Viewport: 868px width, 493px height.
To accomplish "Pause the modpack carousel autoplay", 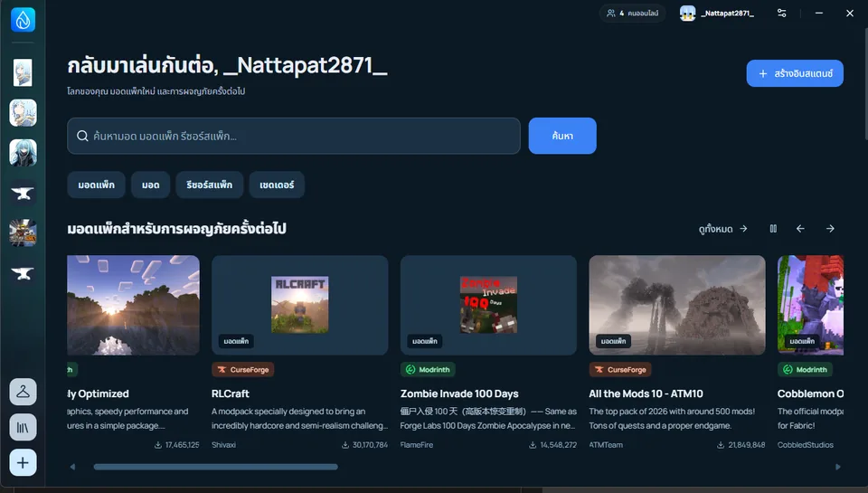I will [x=773, y=229].
